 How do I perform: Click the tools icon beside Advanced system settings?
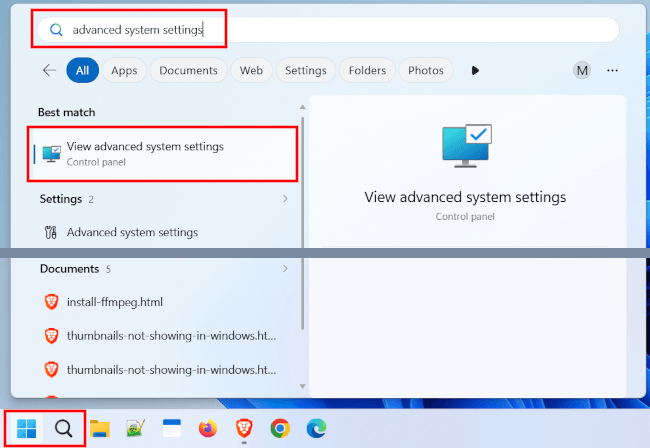(51, 232)
